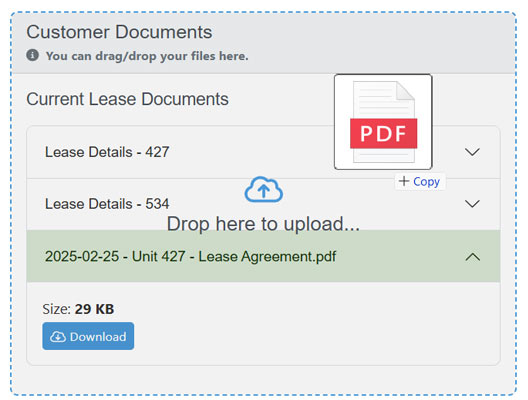
Task: Download the lease agreement file
Action: (x=88, y=336)
